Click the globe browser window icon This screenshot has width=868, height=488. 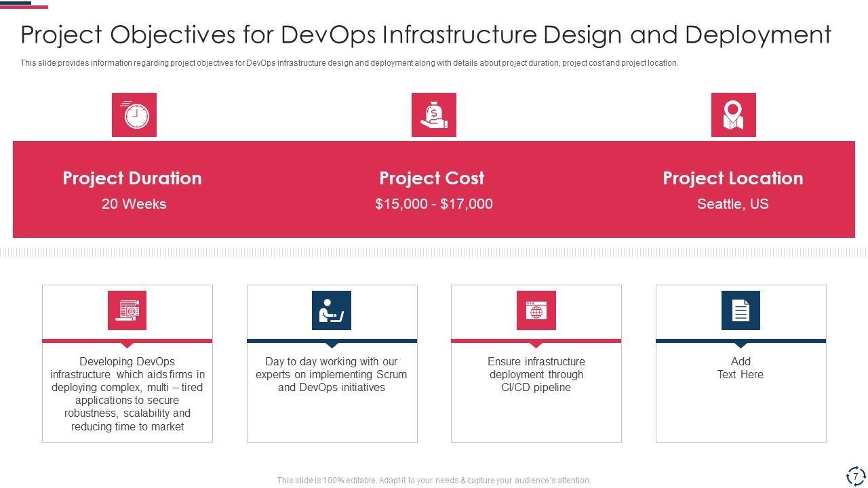pyautogui.click(x=536, y=310)
